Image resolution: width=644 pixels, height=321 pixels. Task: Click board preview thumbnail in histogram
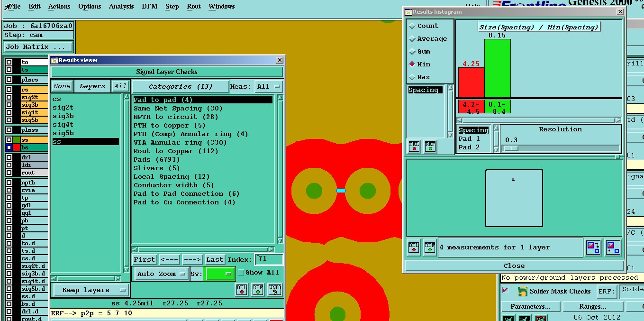point(514,198)
